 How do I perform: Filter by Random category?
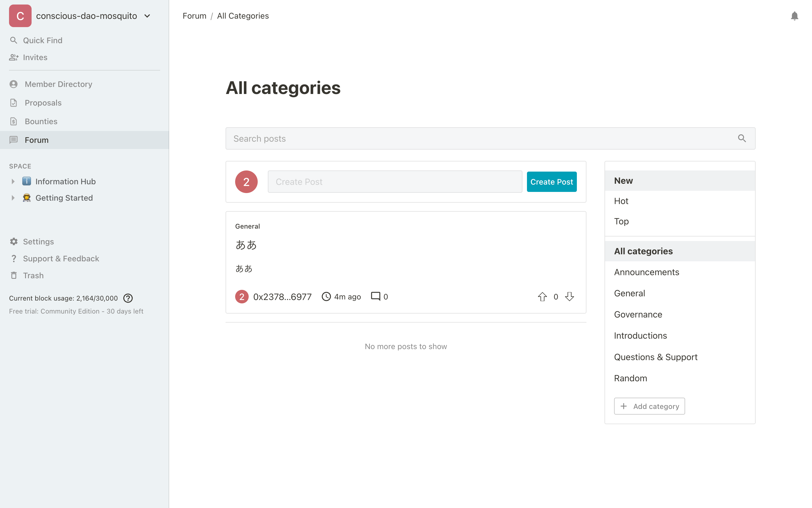tap(680, 378)
